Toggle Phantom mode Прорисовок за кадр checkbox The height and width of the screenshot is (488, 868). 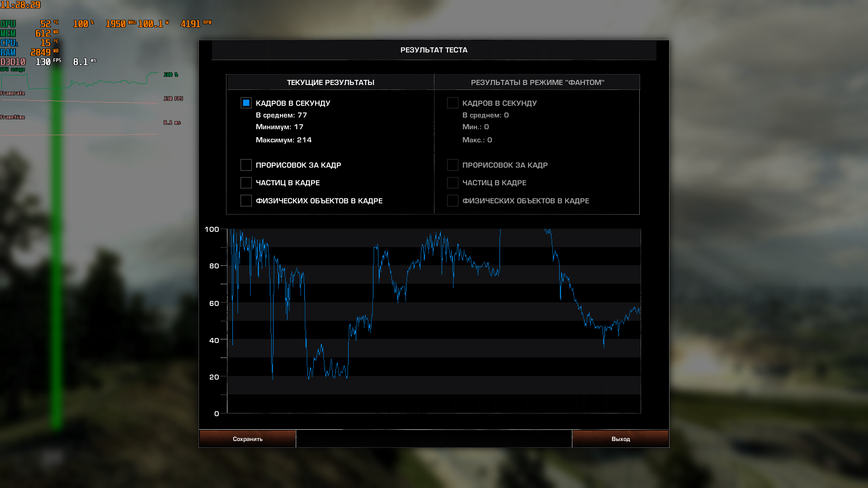point(453,165)
